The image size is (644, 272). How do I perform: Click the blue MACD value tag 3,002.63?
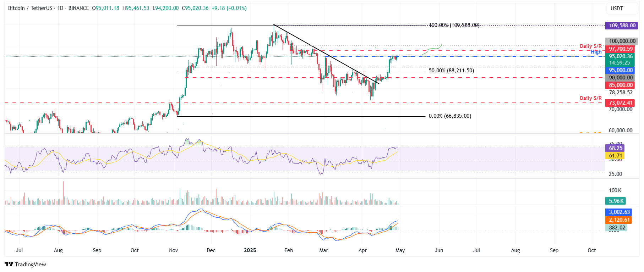(619, 212)
